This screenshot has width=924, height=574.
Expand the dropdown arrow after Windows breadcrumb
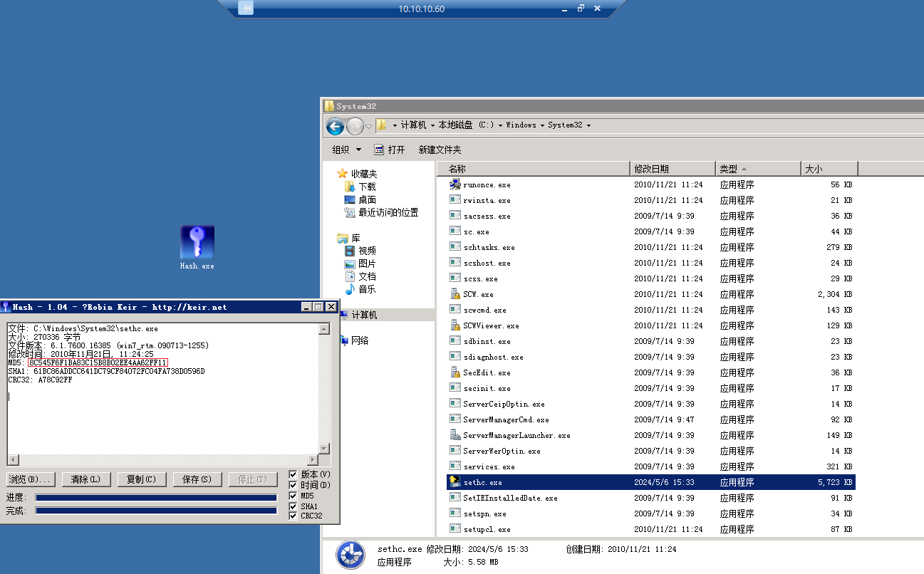click(542, 125)
